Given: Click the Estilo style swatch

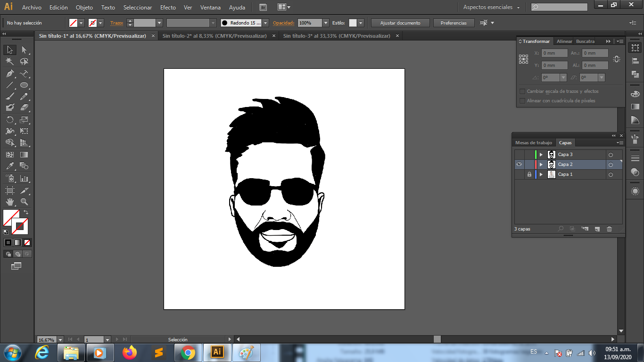Looking at the screenshot, I should [x=353, y=23].
